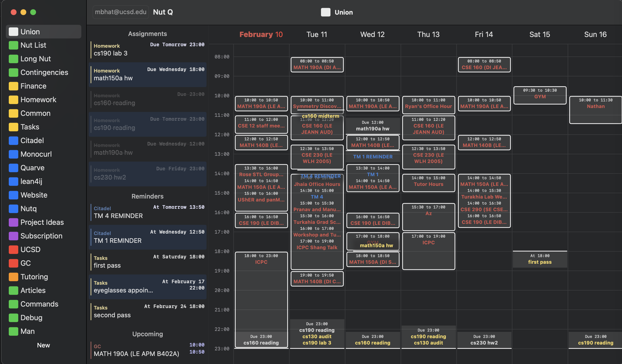Open Monday ICPC 18:00 to 23:00 event
Viewport: 622px width, 364px height.
pyautogui.click(x=261, y=300)
